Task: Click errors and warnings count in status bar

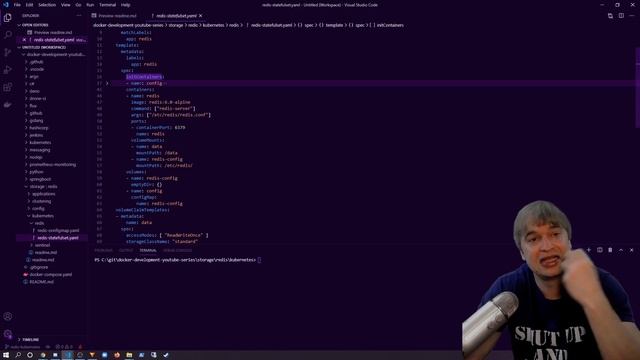Action: 64,347
